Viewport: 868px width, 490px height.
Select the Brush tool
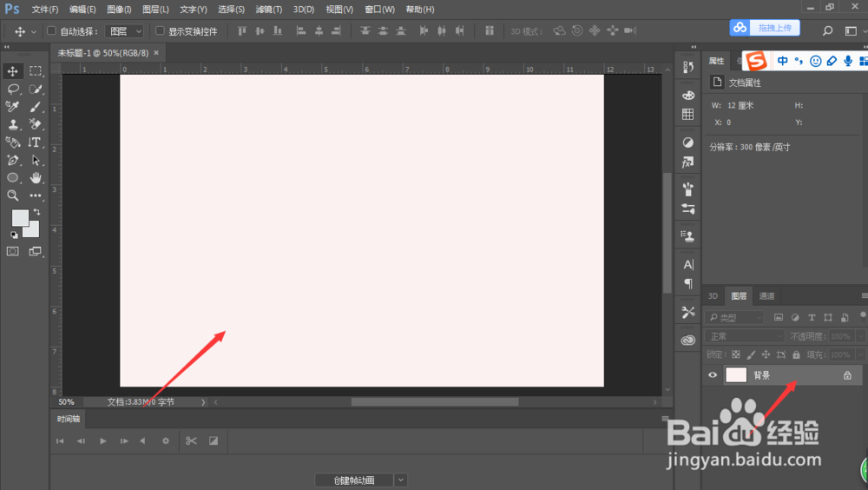click(x=36, y=106)
